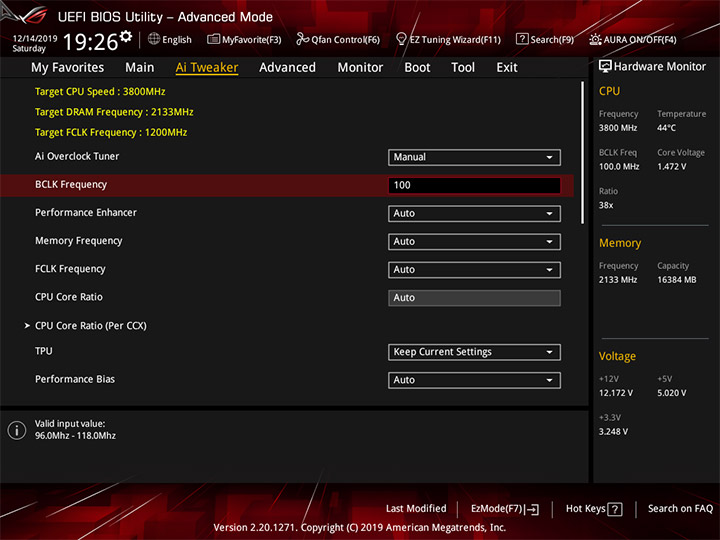Click the MyFavorite folder icon
The width and height of the screenshot is (720, 540).
click(x=214, y=39)
